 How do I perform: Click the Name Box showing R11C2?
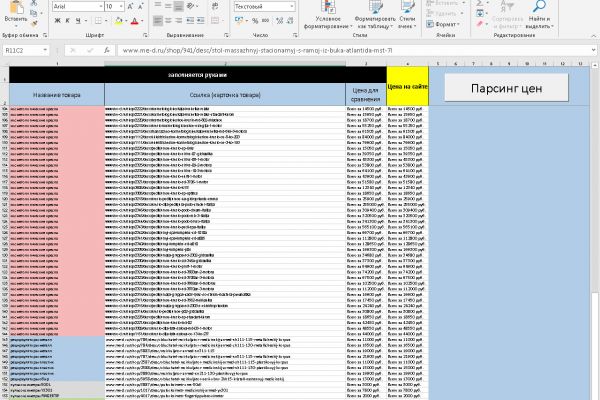pos(26,50)
